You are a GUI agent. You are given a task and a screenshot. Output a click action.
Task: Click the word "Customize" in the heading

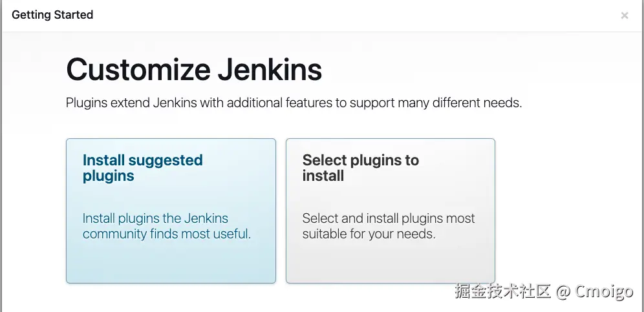pos(137,69)
